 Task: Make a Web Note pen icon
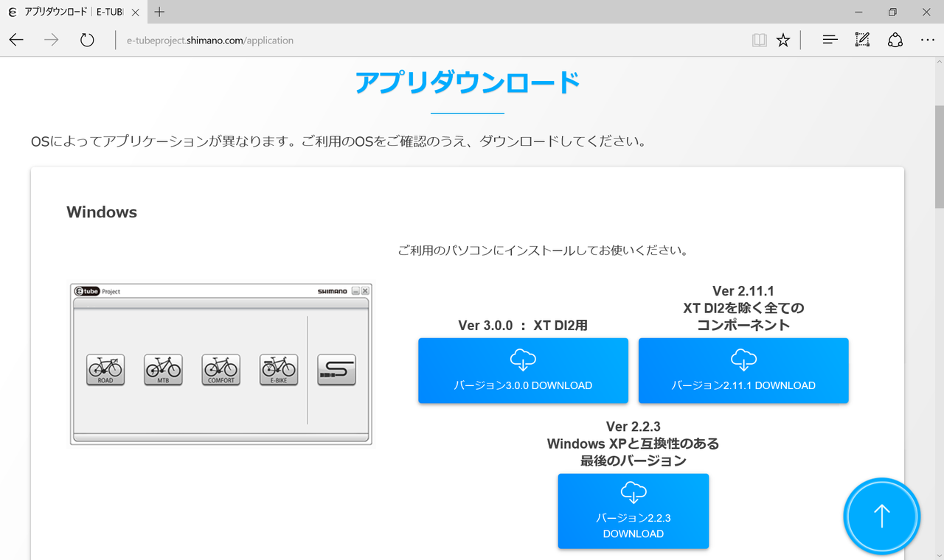[x=862, y=40]
